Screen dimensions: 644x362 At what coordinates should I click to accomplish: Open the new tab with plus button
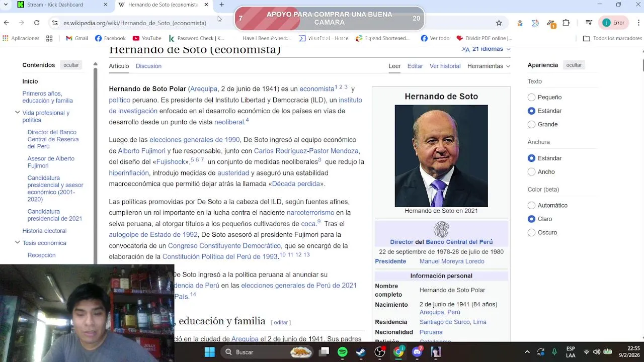tap(221, 5)
